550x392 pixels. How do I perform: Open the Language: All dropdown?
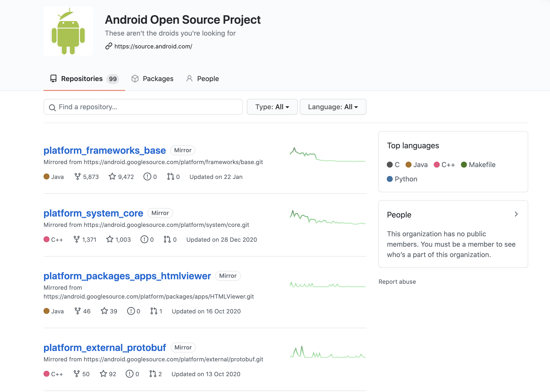[x=333, y=107]
